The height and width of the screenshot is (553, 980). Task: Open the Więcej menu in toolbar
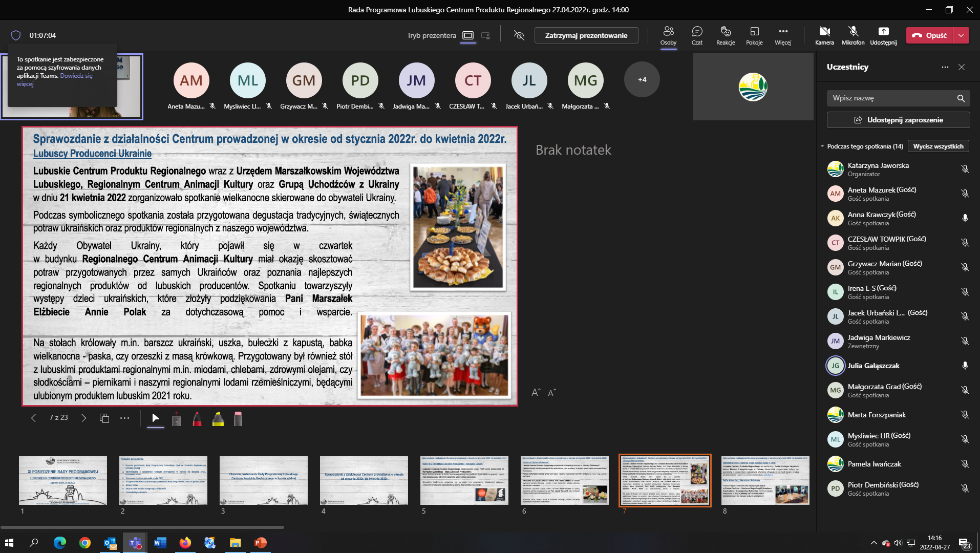tap(783, 35)
